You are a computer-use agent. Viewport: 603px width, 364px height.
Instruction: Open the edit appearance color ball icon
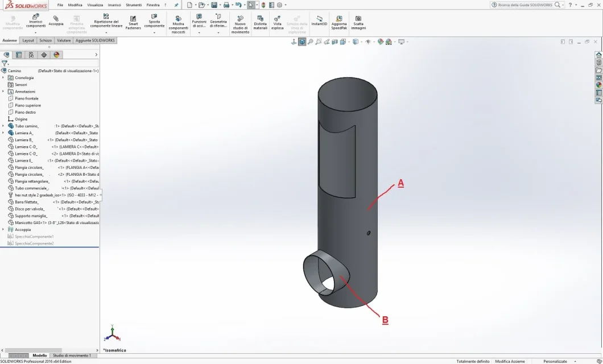pos(381,42)
